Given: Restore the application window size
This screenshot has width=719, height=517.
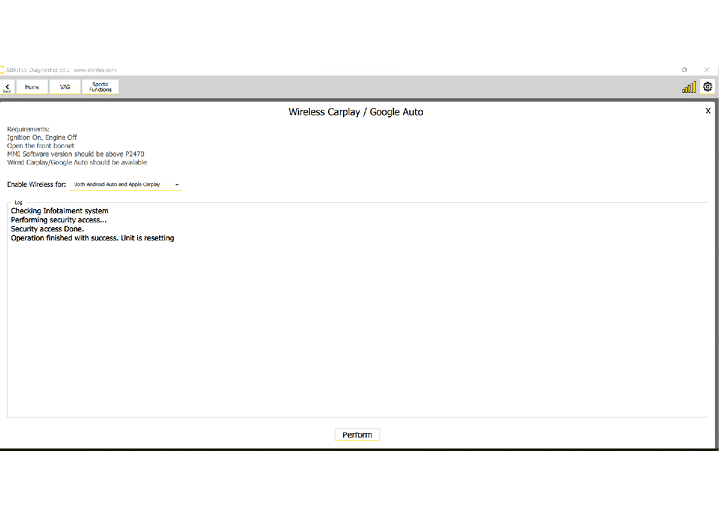Looking at the screenshot, I should click(x=685, y=70).
